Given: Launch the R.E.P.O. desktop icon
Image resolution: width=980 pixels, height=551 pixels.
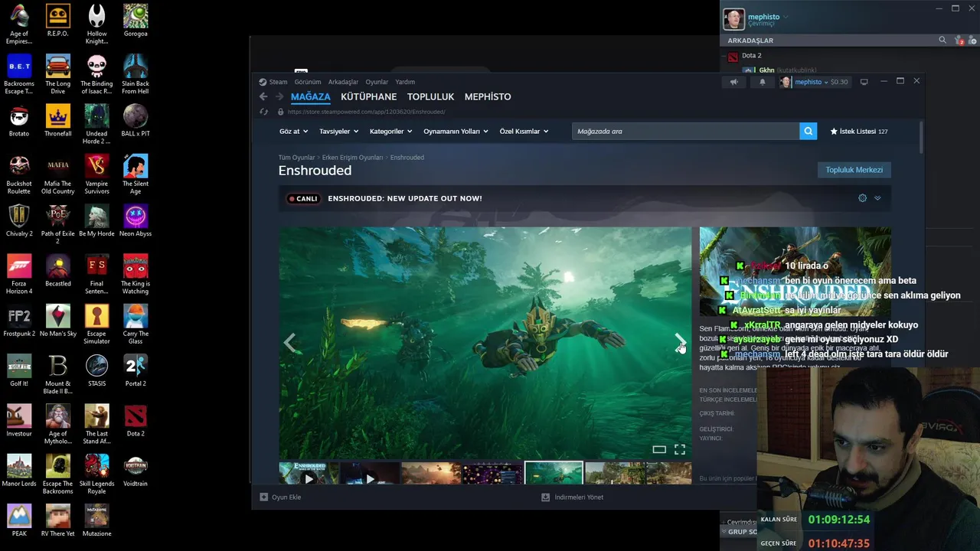Looking at the screenshot, I should pyautogui.click(x=57, y=21).
